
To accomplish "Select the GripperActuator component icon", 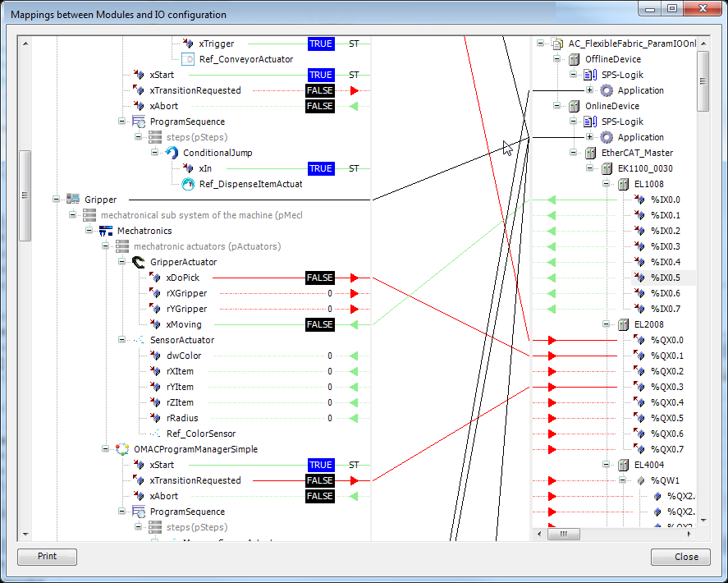I will 136,261.
